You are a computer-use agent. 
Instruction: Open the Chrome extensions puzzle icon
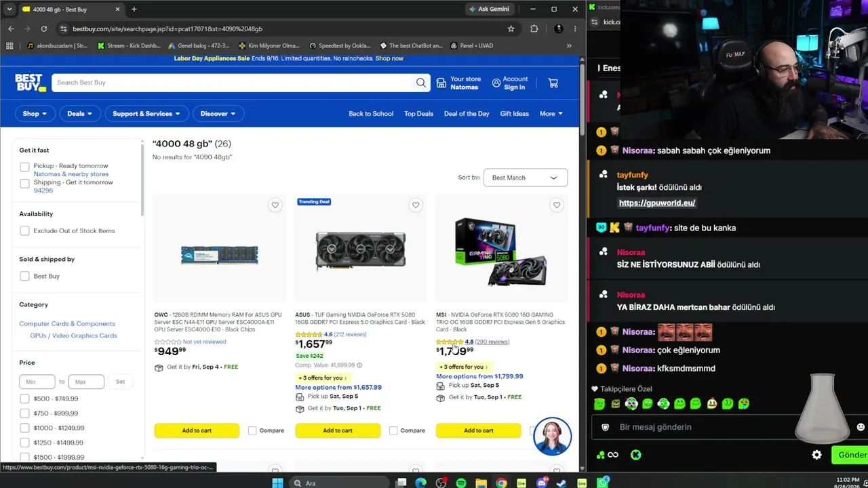click(x=534, y=28)
